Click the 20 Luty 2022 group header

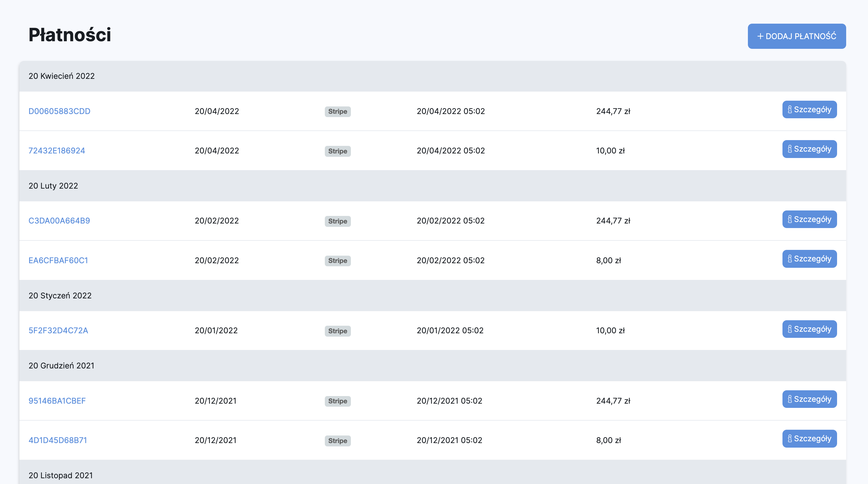[x=53, y=186]
